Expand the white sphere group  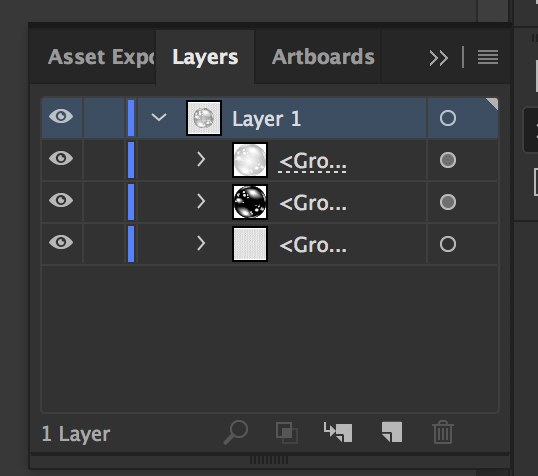point(201,160)
